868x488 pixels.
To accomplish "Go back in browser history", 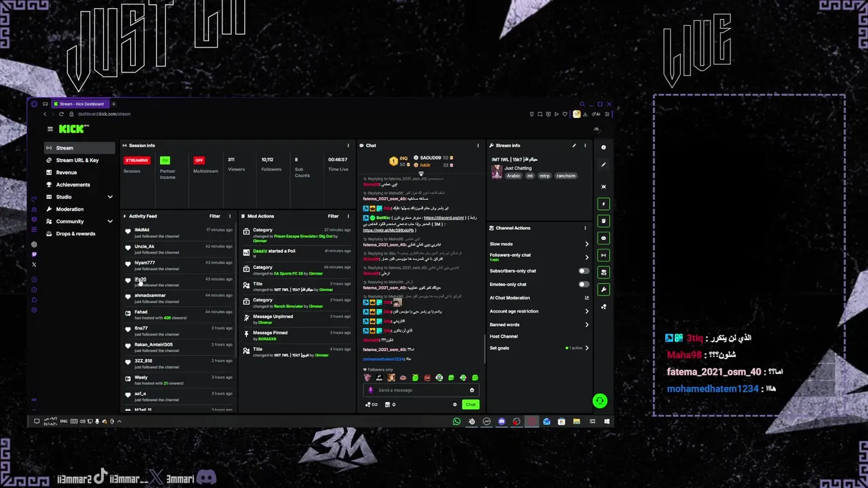I will pos(45,114).
